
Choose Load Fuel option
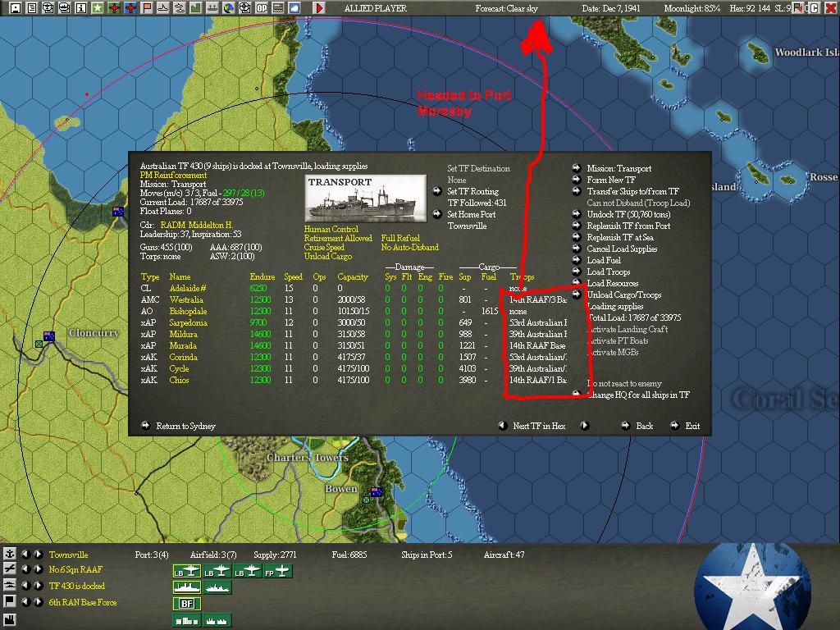[604, 260]
